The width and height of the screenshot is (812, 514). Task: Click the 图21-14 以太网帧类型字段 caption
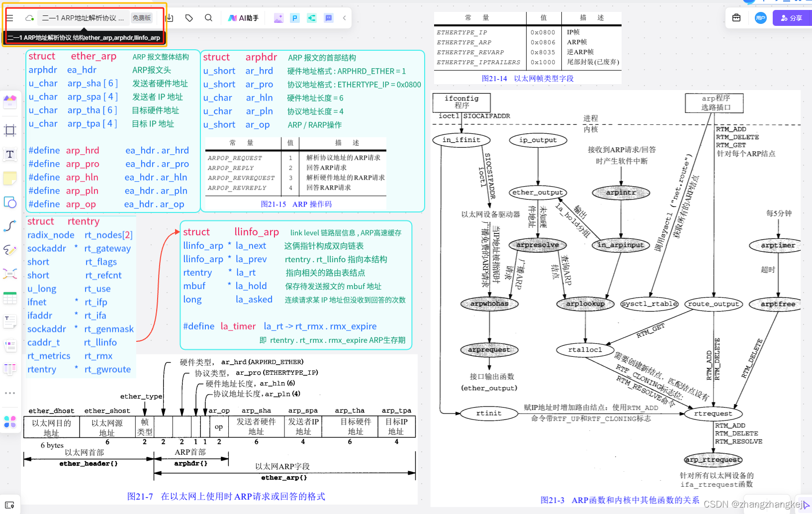[x=528, y=79]
